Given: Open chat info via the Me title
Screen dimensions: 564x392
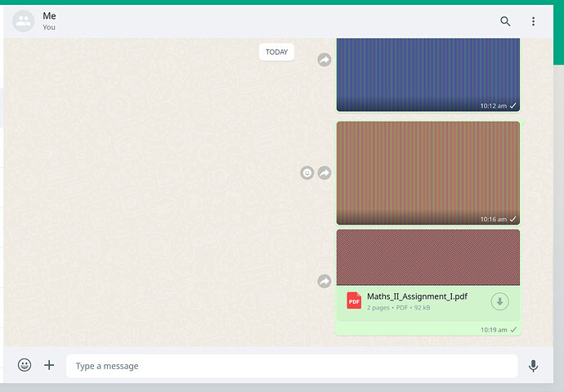Looking at the screenshot, I should point(49,16).
